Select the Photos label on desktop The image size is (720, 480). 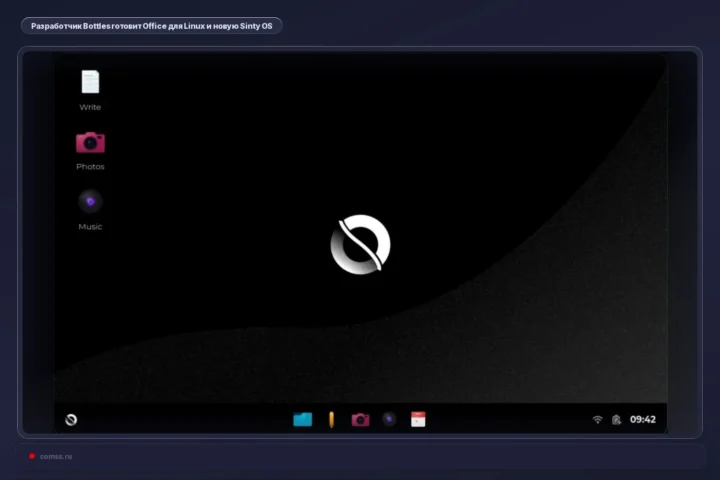pyautogui.click(x=90, y=166)
